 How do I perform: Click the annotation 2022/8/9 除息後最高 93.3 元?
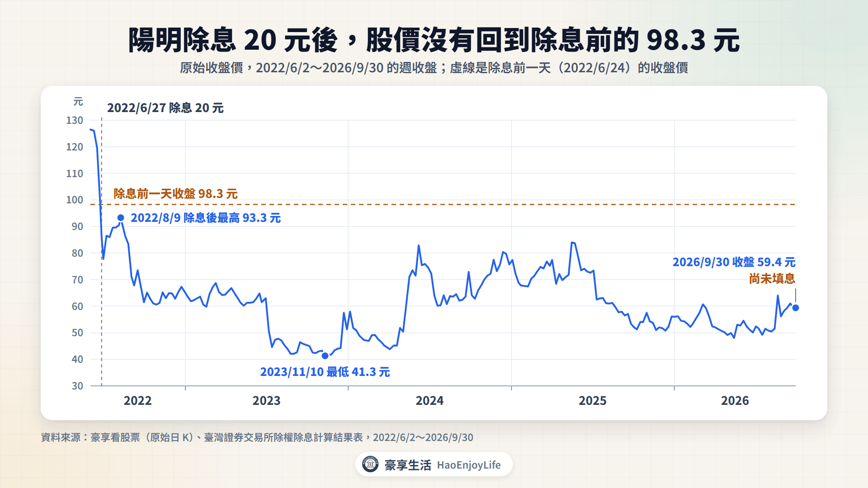(x=206, y=218)
